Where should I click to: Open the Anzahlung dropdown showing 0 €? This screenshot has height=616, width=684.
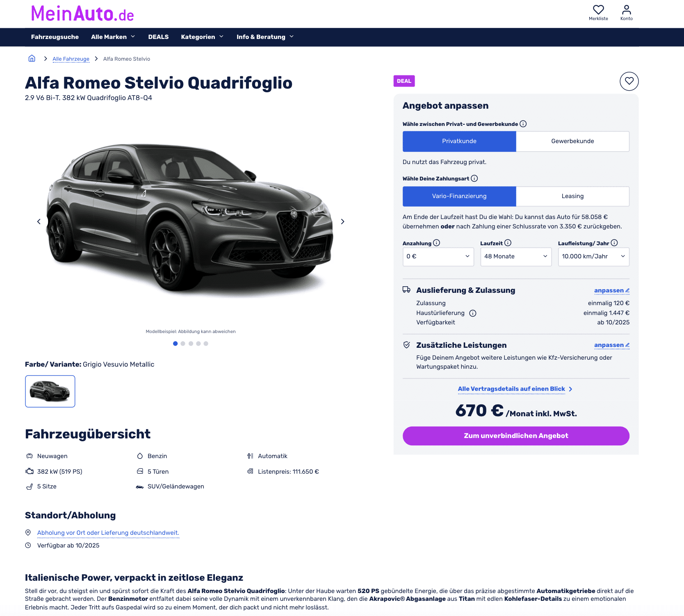438,256
